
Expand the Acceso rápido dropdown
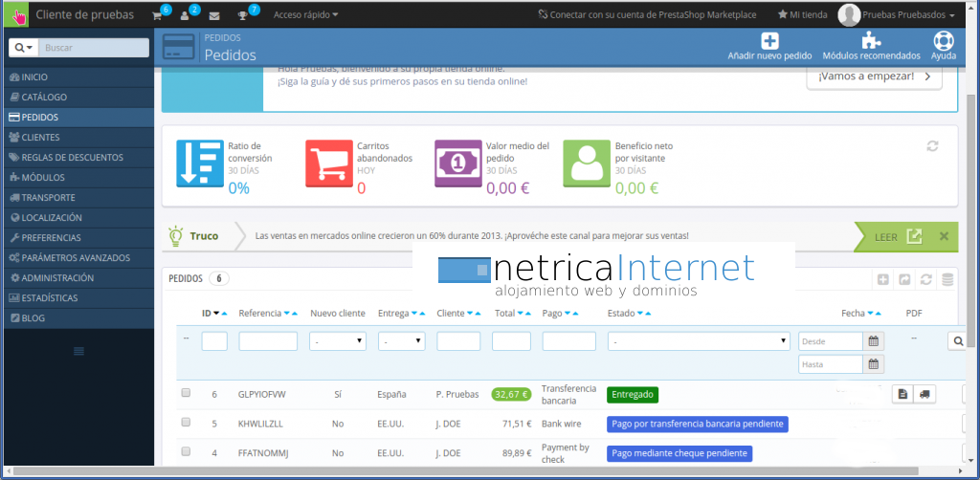coord(306,15)
